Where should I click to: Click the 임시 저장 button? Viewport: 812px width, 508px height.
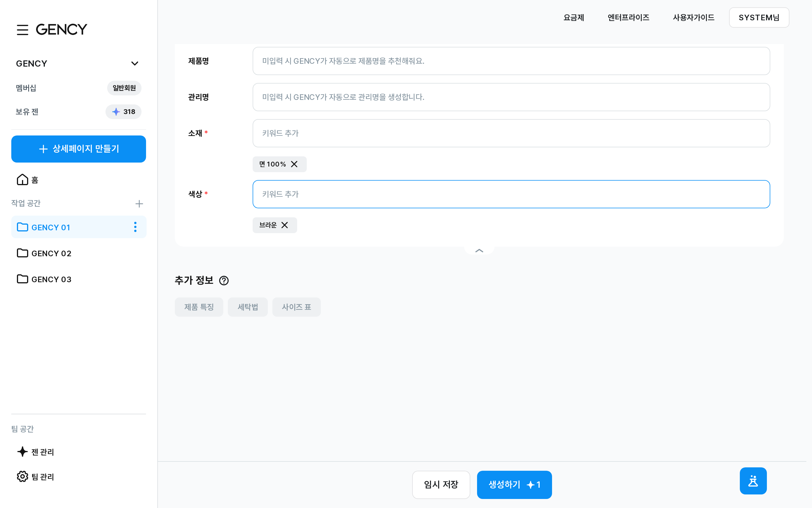(441, 485)
